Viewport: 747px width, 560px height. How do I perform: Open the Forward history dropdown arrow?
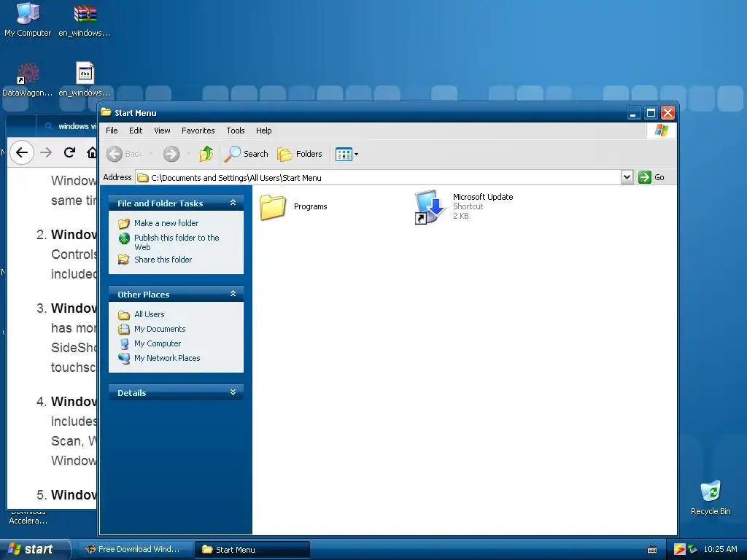[x=188, y=154]
